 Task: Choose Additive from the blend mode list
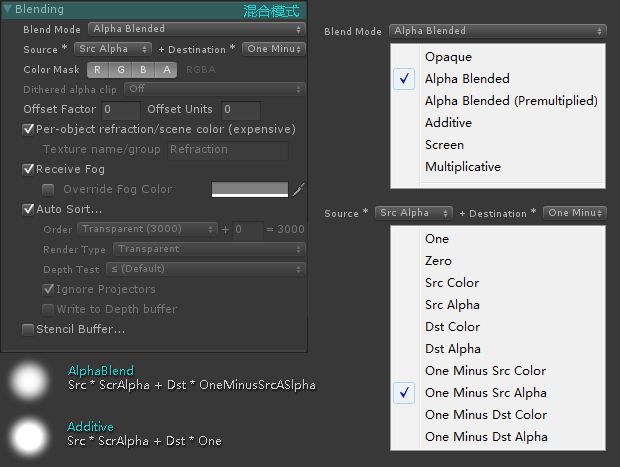[448, 123]
